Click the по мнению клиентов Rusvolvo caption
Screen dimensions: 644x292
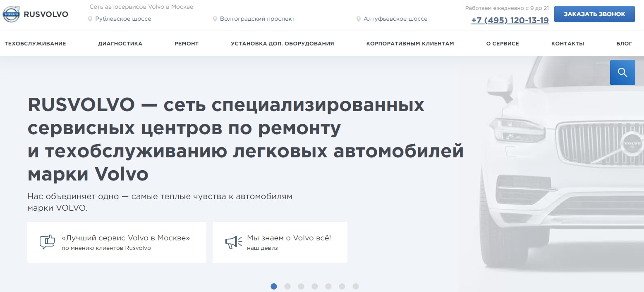(x=106, y=248)
